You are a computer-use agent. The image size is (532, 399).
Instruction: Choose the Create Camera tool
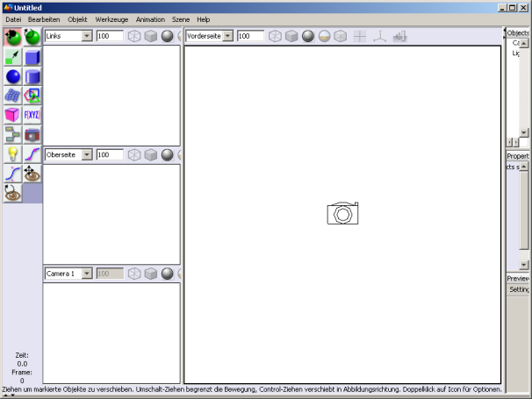point(32,134)
